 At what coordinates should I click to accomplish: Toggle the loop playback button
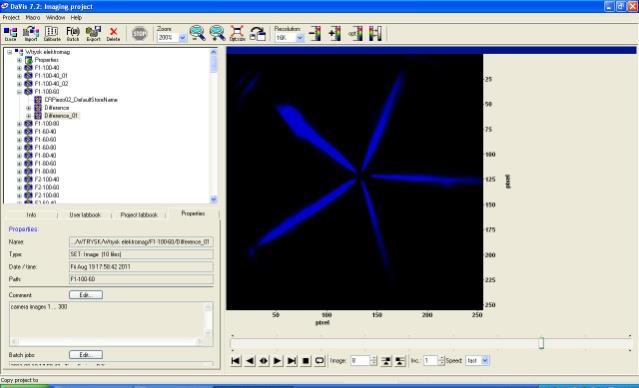pyautogui.click(x=320, y=361)
